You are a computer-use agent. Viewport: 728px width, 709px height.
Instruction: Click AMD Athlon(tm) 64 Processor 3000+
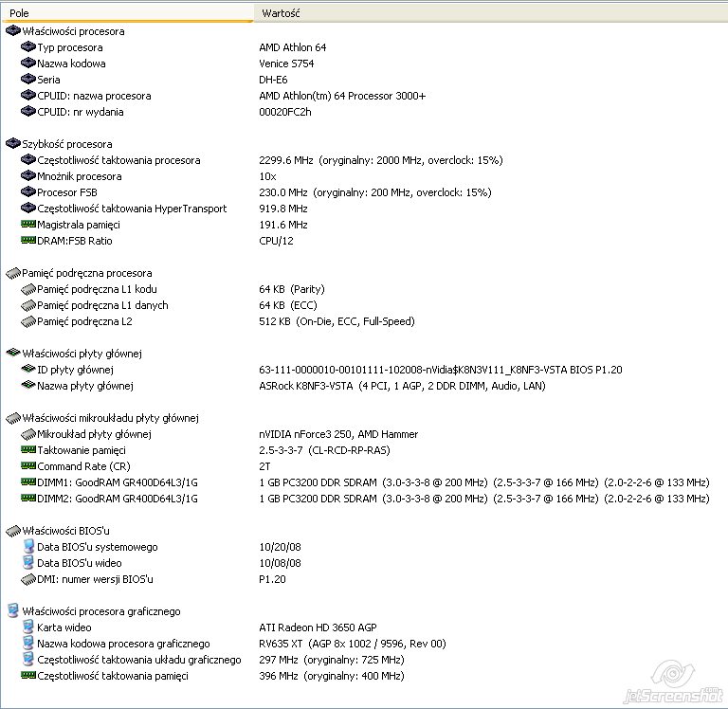click(x=342, y=96)
